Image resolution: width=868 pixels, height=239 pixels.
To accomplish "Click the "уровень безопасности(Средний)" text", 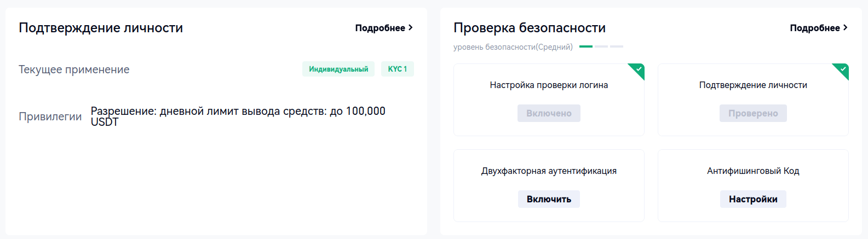I will 513,47.
